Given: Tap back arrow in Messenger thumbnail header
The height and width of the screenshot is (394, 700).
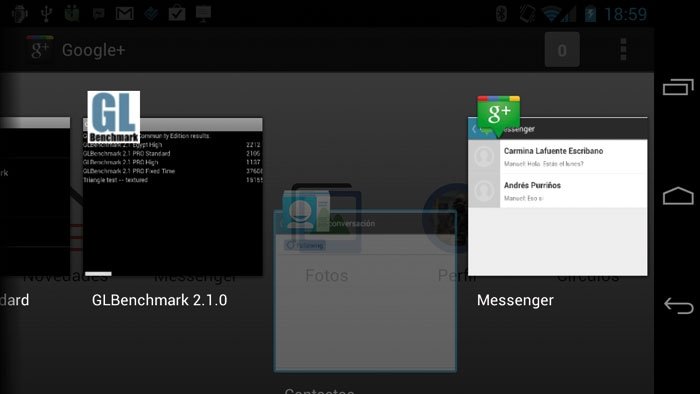Looking at the screenshot, I should (474, 129).
